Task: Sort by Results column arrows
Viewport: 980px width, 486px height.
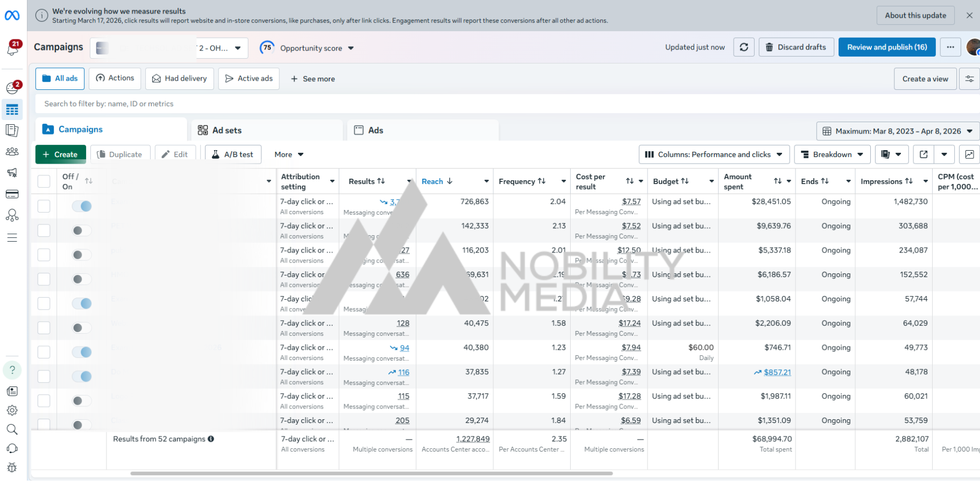Action: click(381, 181)
